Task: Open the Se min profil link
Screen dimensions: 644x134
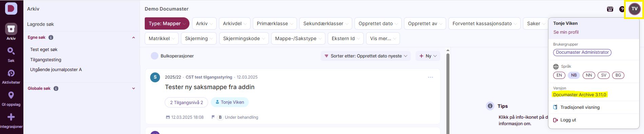Action: click(x=566, y=32)
